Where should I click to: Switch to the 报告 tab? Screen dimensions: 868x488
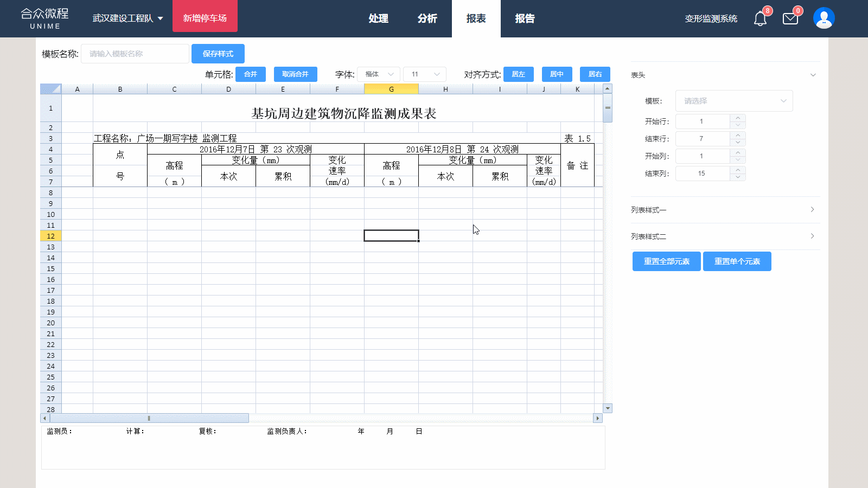pyautogui.click(x=525, y=18)
